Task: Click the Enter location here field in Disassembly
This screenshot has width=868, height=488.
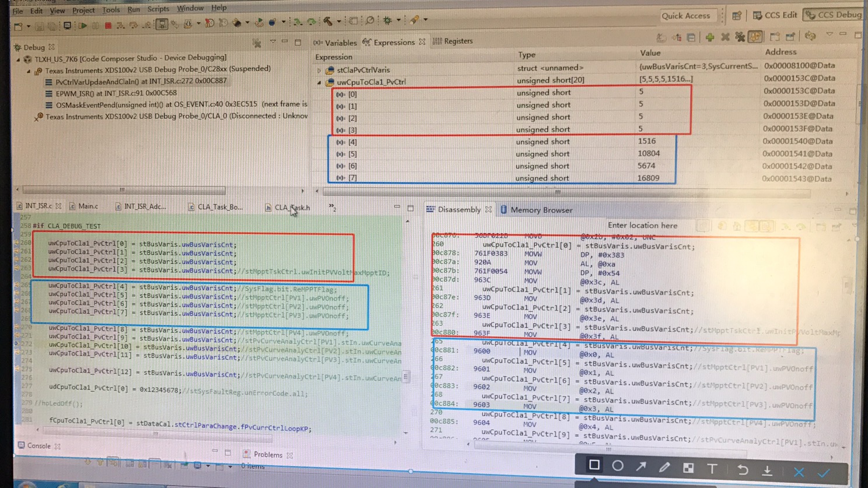Action: [643, 225]
